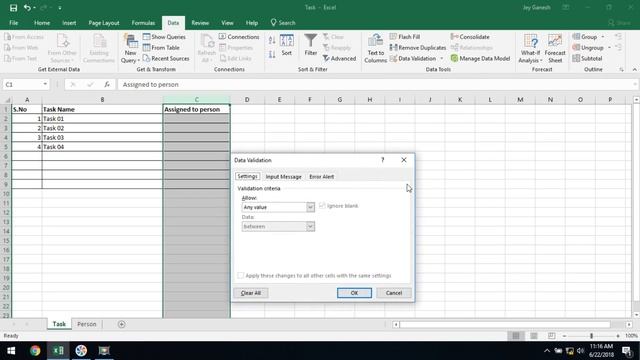Sort Z to A descending

pos(272,54)
